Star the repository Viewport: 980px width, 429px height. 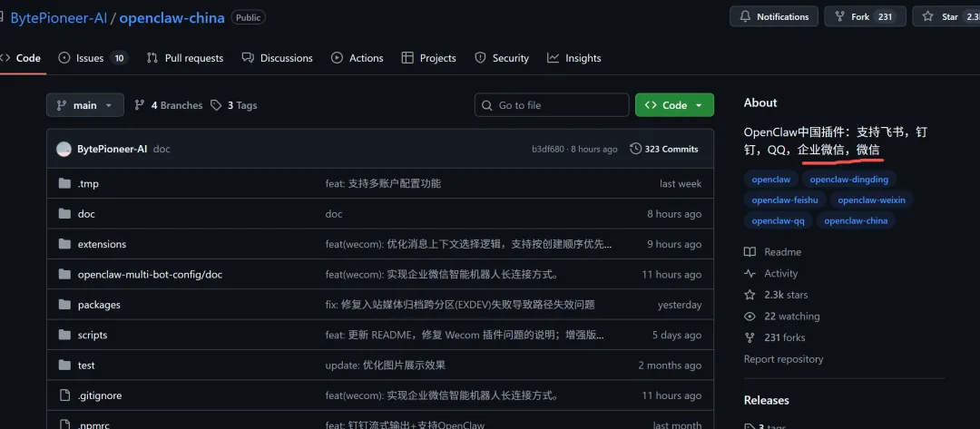click(946, 17)
